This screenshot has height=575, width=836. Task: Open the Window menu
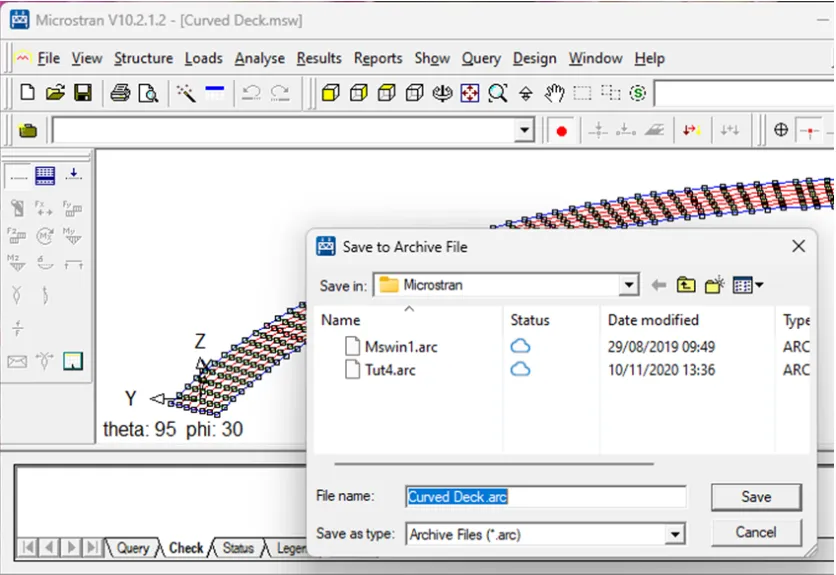click(595, 58)
